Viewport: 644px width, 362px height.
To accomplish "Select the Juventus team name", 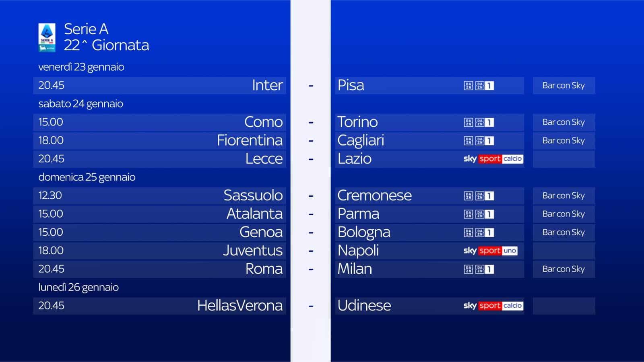I will (253, 251).
